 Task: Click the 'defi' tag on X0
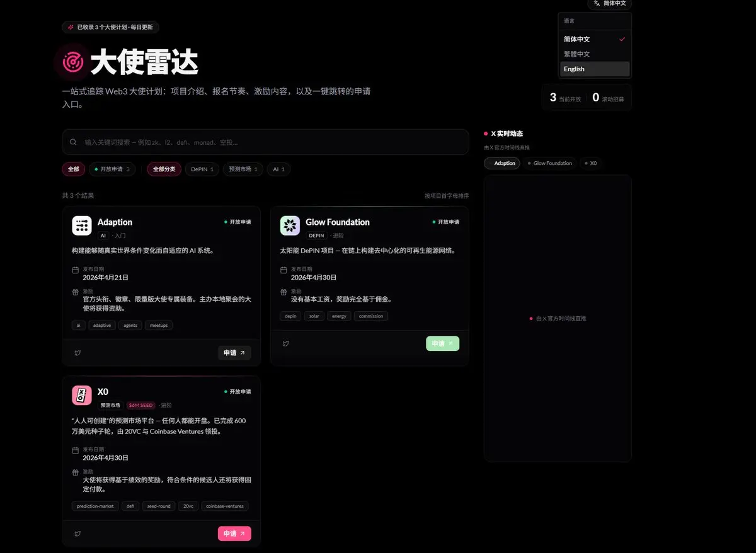click(x=130, y=506)
